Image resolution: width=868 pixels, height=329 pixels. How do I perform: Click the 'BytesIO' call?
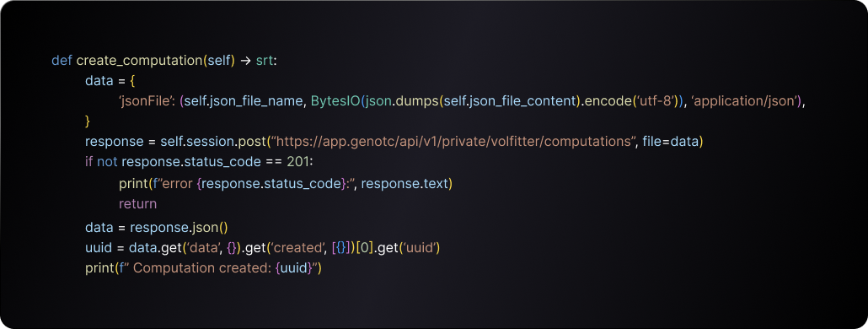click(335, 100)
